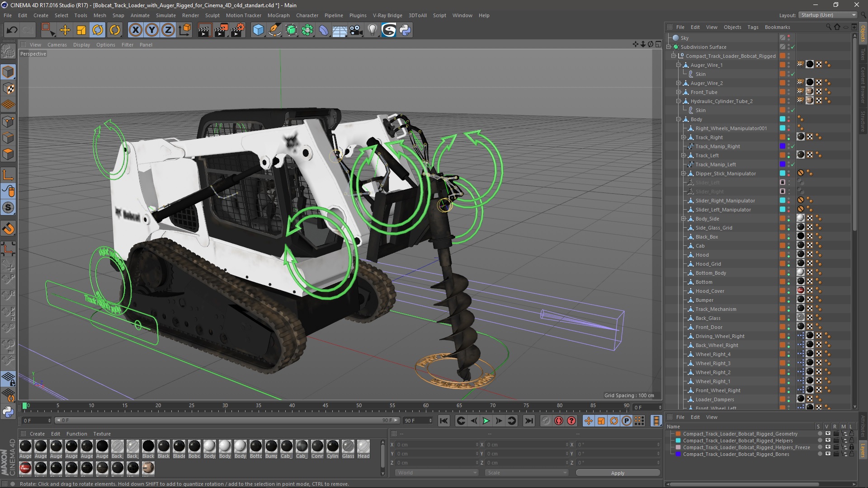
Task: Expand the Auger_Wire_2 hierarchy
Action: (x=678, y=83)
